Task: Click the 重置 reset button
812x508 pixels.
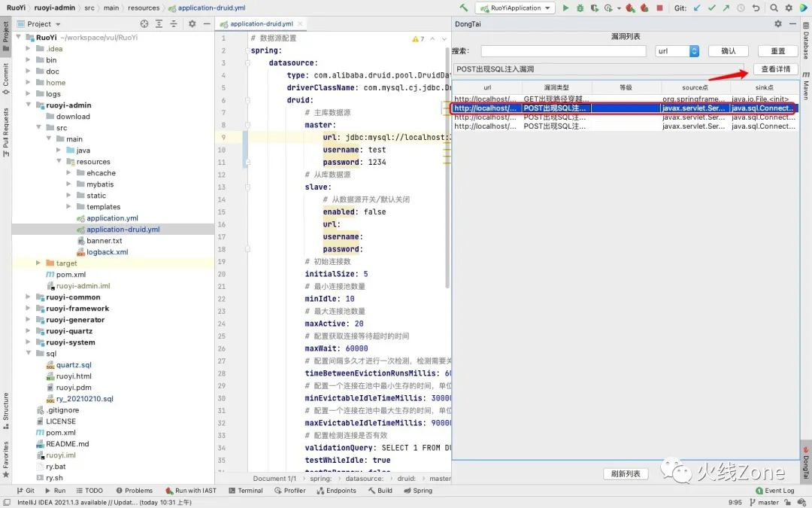Action: [x=778, y=51]
